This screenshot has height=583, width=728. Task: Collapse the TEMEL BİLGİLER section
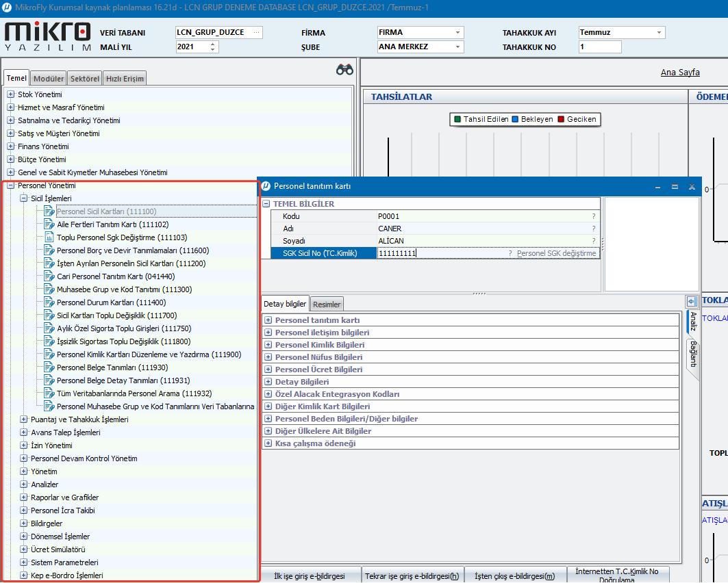pyautogui.click(x=266, y=204)
